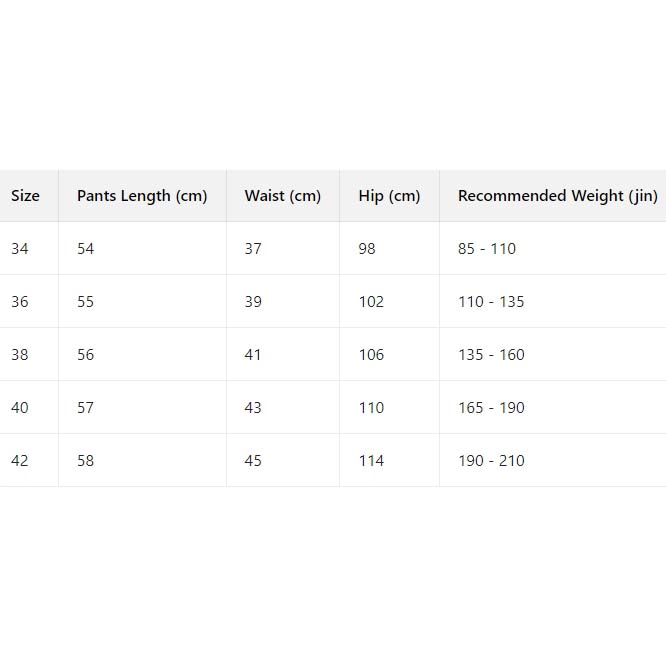Click hip value 110
This screenshot has width=666, height=666.
click(x=371, y=408)
